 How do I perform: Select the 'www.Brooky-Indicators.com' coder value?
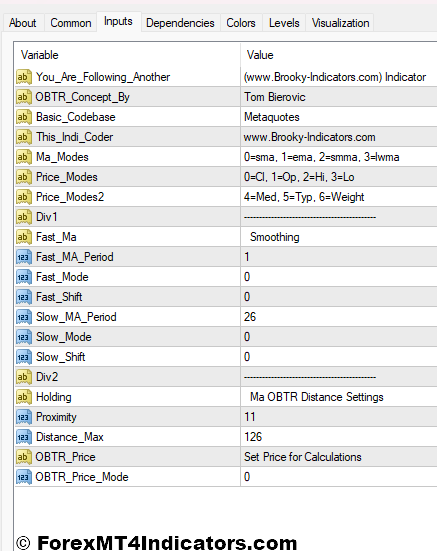click(339, 137)
